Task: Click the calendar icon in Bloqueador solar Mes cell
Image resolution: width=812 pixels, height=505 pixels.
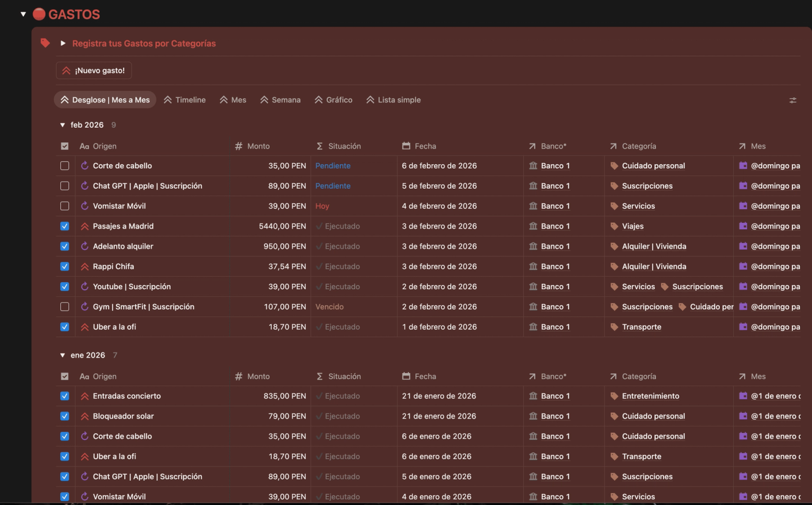Action: pos(743,416)
